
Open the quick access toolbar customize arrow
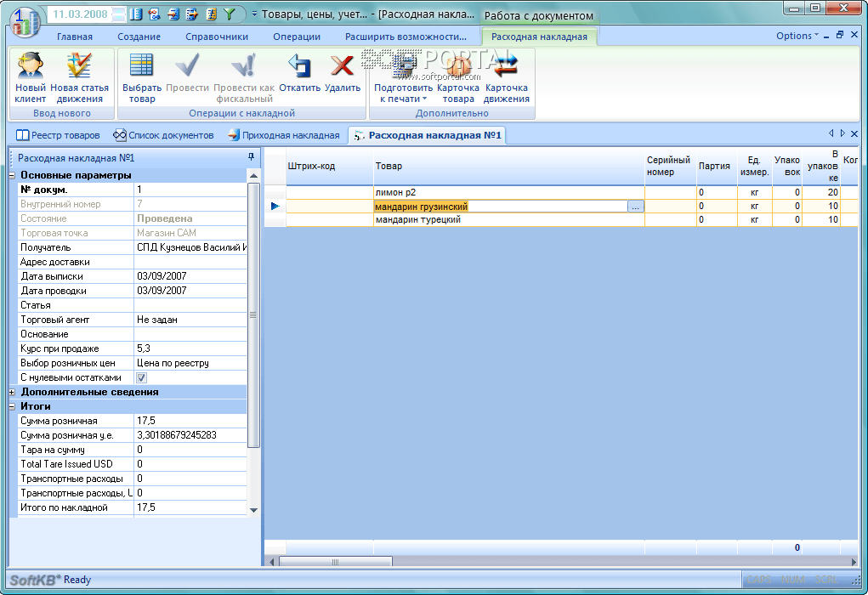point(255,14)
